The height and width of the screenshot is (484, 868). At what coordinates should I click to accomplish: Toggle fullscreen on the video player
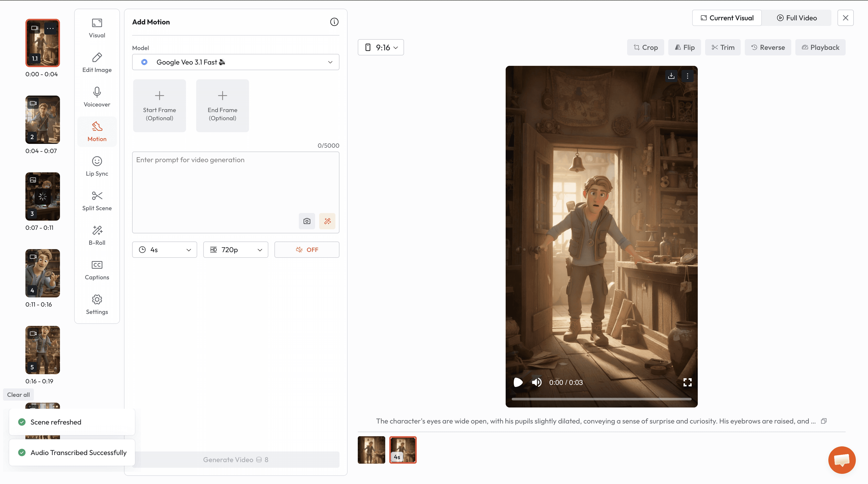687,382
